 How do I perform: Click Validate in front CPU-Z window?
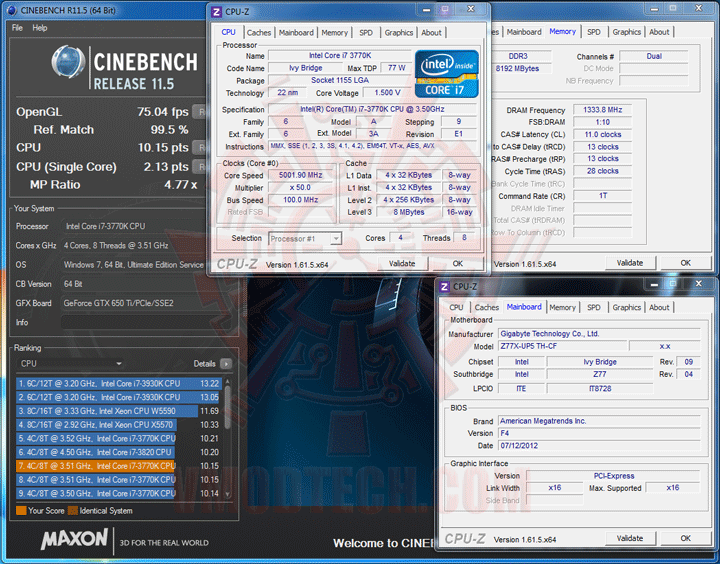point(402,264)
